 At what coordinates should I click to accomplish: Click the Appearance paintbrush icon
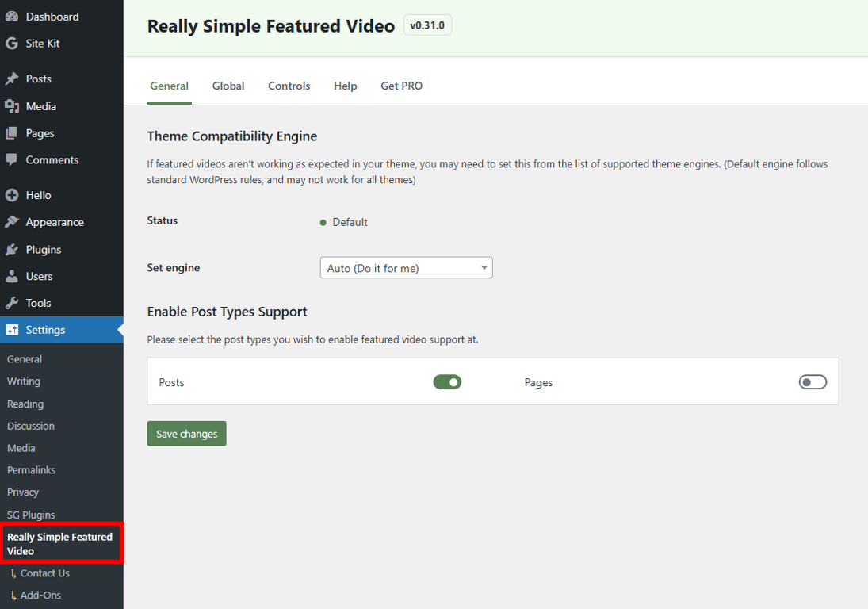pos(16,222)
